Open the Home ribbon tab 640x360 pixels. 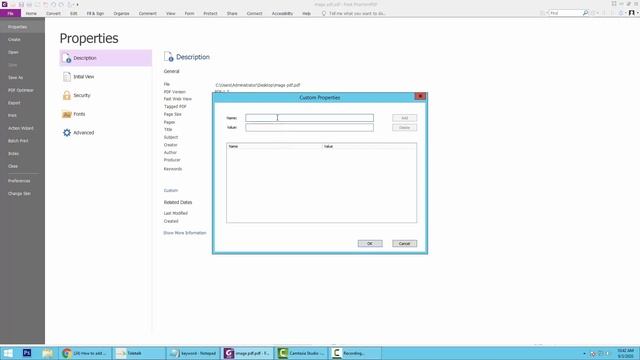pyautogui.click(x=31, y=13)
